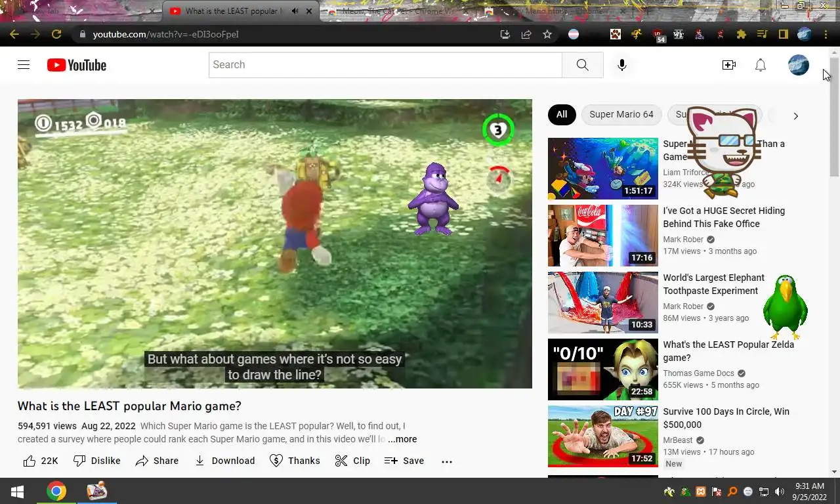The width and height of the screenshot is (840, 504).
Task: Toggle the Chrome side panel
Action: pyautogui.click(x=783, y=34)
